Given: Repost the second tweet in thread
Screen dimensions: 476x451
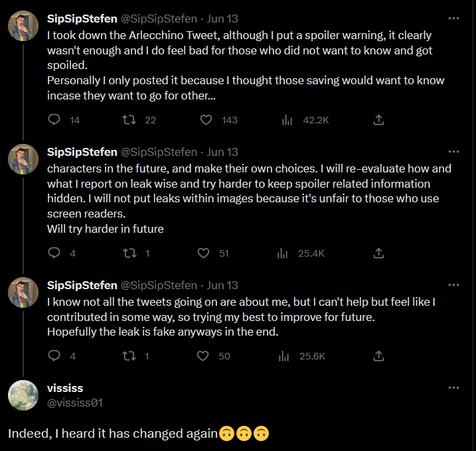Looking at the screenshot, I should point(129,253).
